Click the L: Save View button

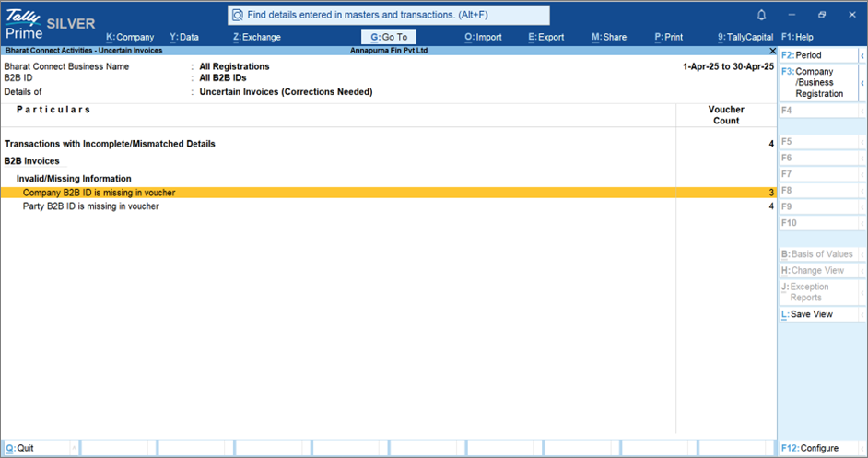click(819, 314)
